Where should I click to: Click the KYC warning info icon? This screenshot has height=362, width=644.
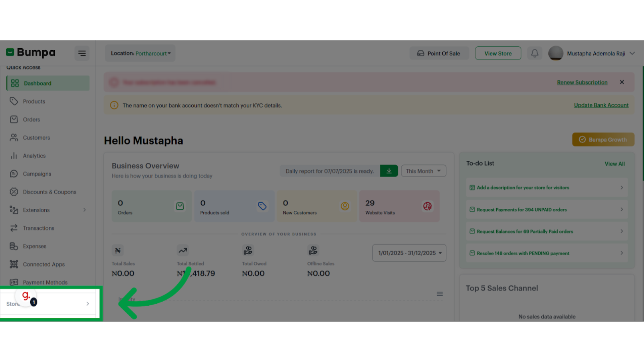[114, 105]
